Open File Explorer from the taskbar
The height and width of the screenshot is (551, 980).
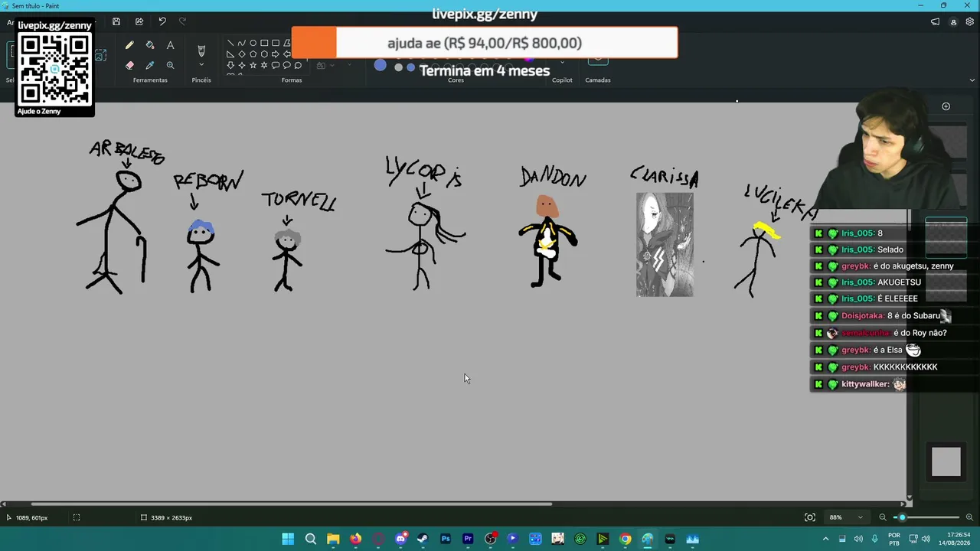tap(333, 539)
